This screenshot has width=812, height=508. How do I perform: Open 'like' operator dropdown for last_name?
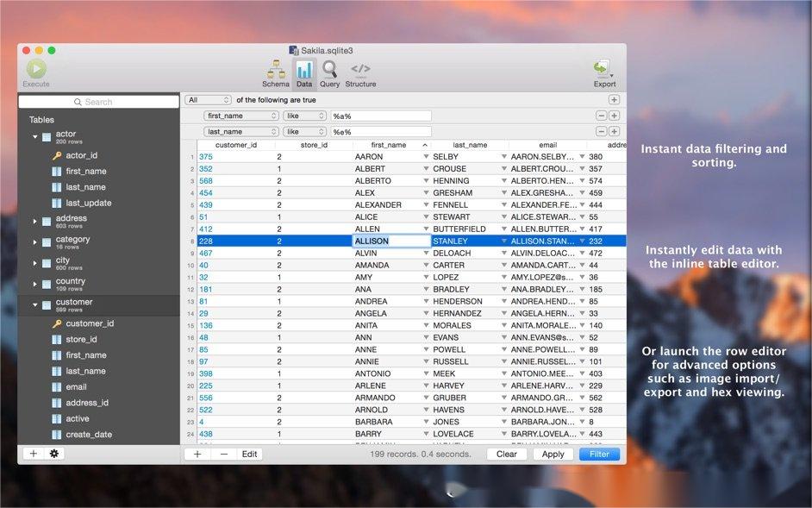click(x=304, y=132)
